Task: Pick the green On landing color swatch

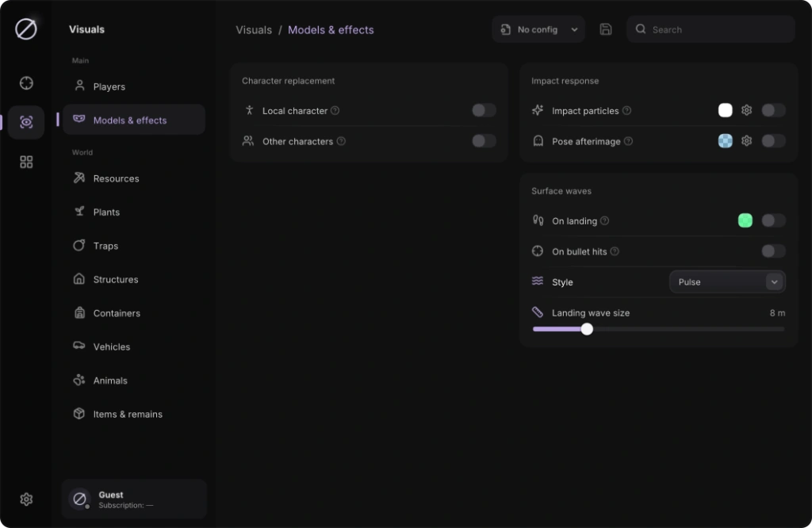Action: [x=745, y=220]
